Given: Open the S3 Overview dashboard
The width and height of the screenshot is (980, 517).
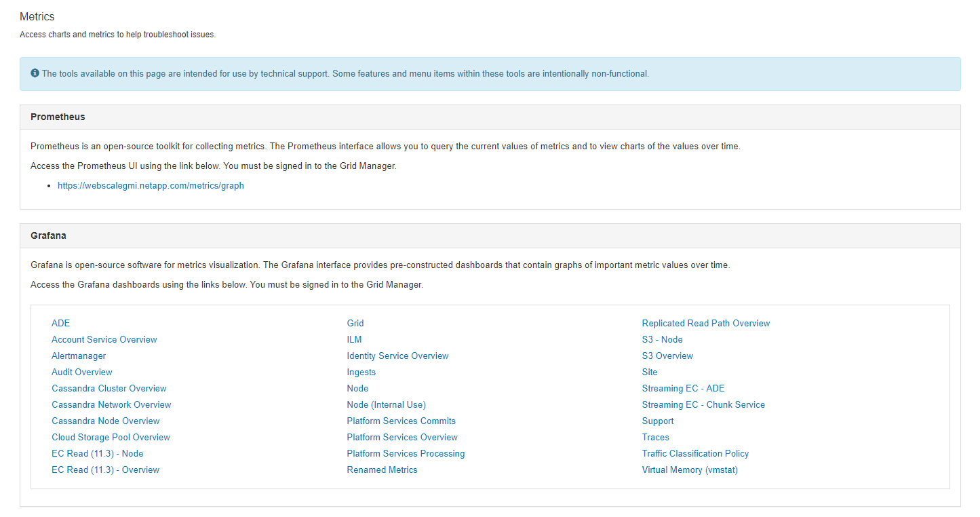Looking at the screenshot, I should (x=668, y=356).
